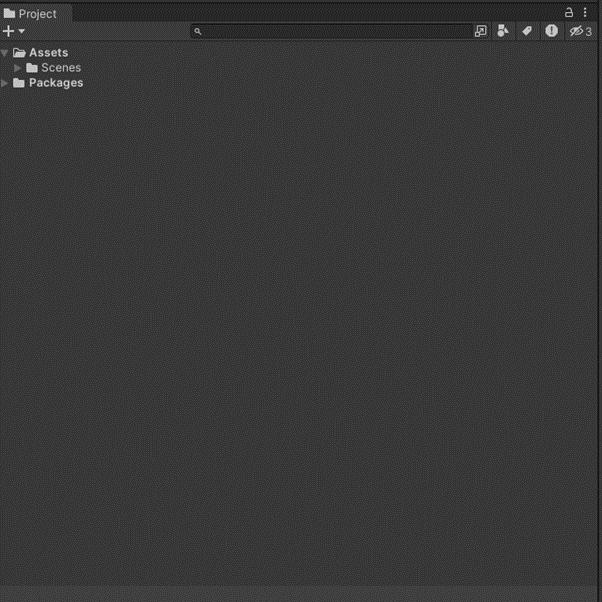Open the Unity Search window icon

[x=481, y=32]
